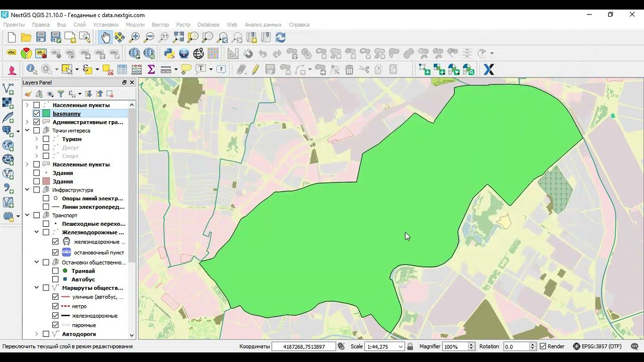Select the Identify Features tool

31,69
